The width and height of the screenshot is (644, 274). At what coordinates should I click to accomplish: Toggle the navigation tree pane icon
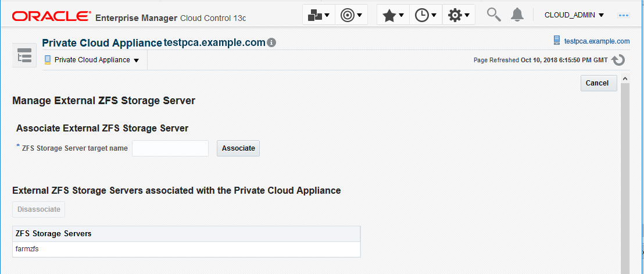[x=24, y=56]
